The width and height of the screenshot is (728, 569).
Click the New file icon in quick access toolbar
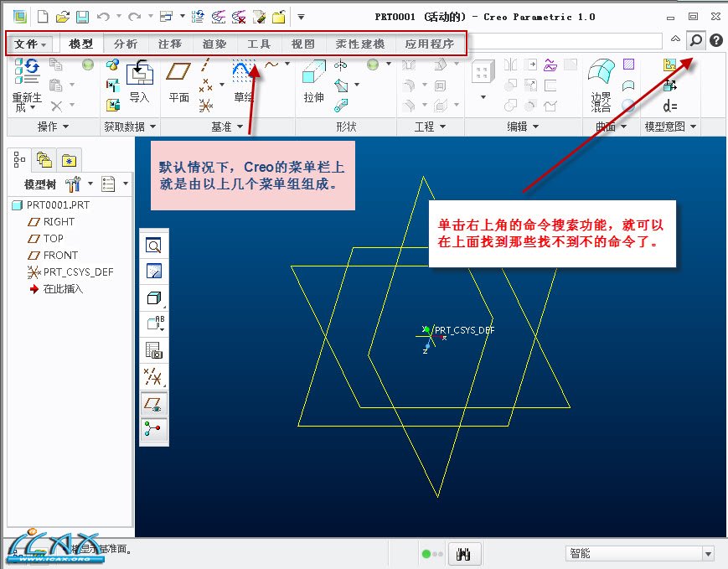(43, 18)
